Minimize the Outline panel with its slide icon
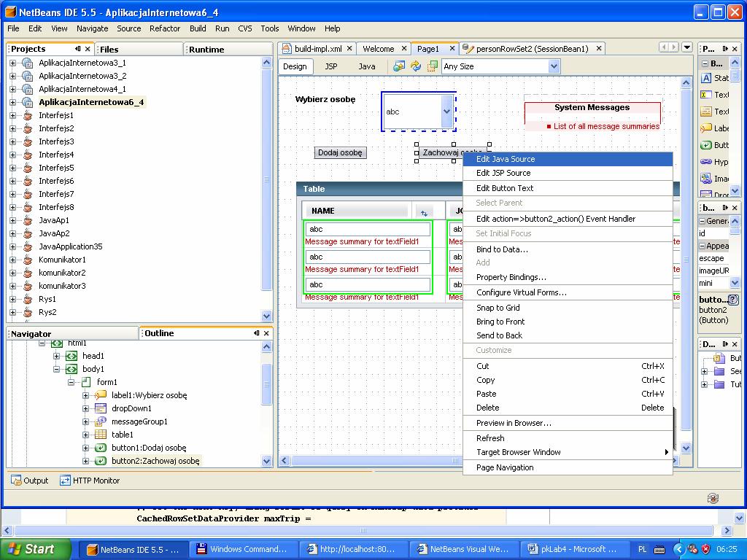Viewport: 747px width, 560px height. [257, 333]
